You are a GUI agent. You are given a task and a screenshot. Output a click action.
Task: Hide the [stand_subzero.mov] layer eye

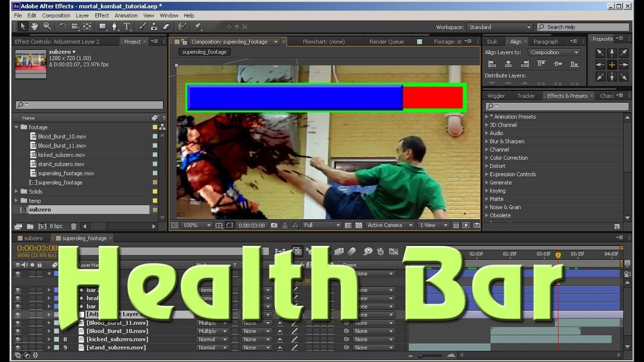click(18, 347)
